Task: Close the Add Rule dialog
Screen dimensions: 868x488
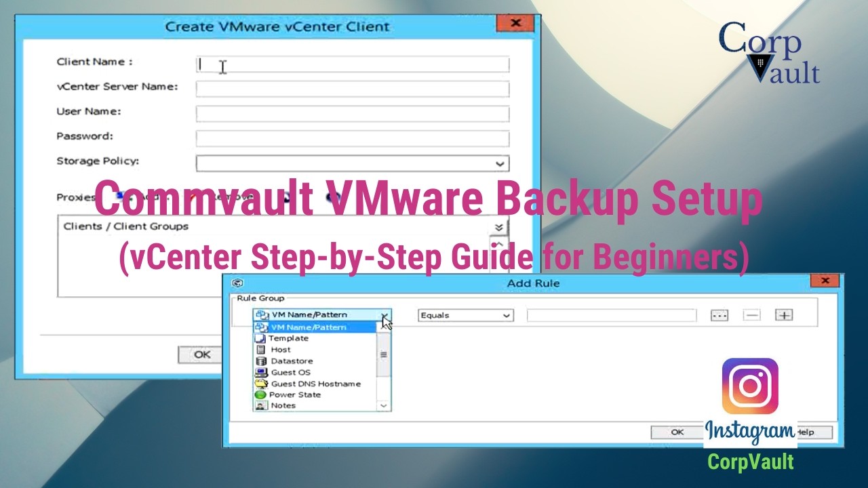Action: click(825, 281)
